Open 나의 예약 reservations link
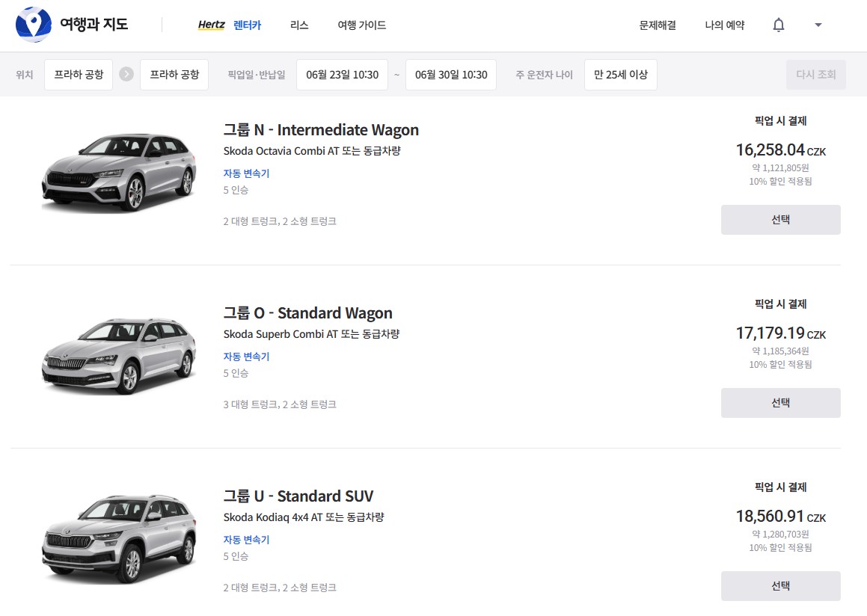Screen dimensions: 867x616 [724, 25]
